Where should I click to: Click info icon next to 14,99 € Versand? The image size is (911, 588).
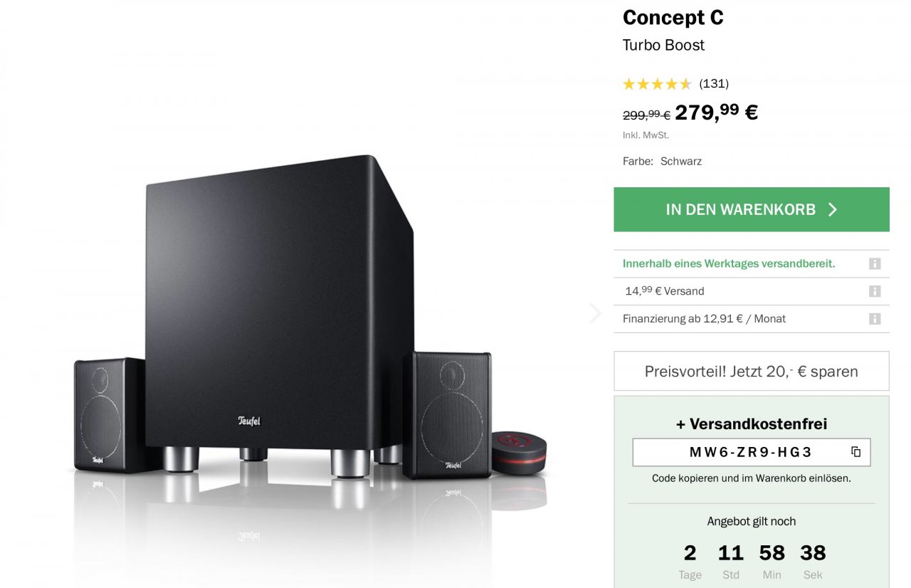click(x=875, y=291)
